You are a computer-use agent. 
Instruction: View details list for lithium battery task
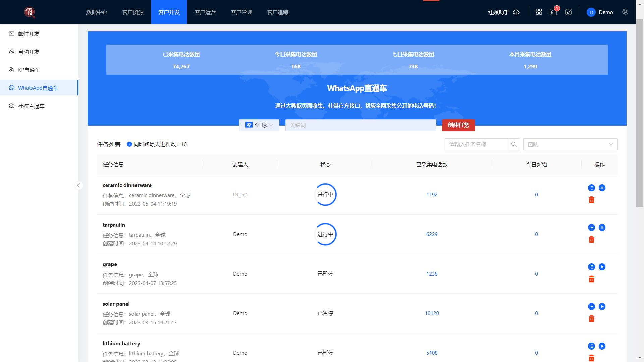[591, 346]
